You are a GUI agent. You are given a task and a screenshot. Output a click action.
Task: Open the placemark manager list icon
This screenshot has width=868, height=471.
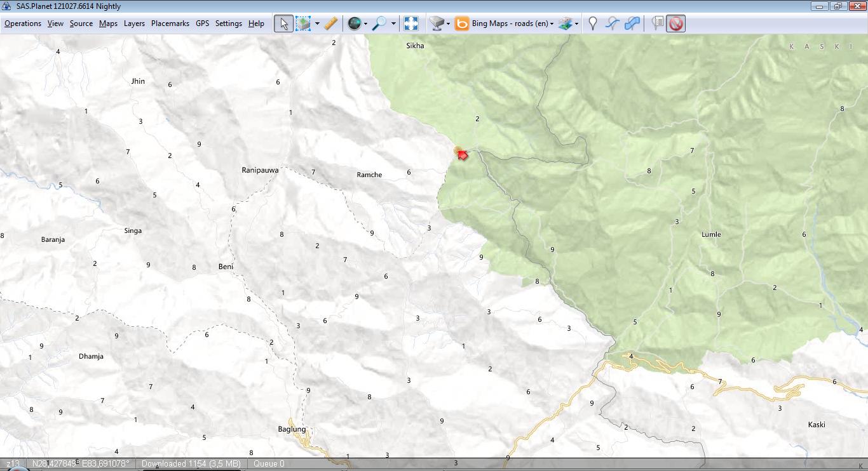(658, 23)
